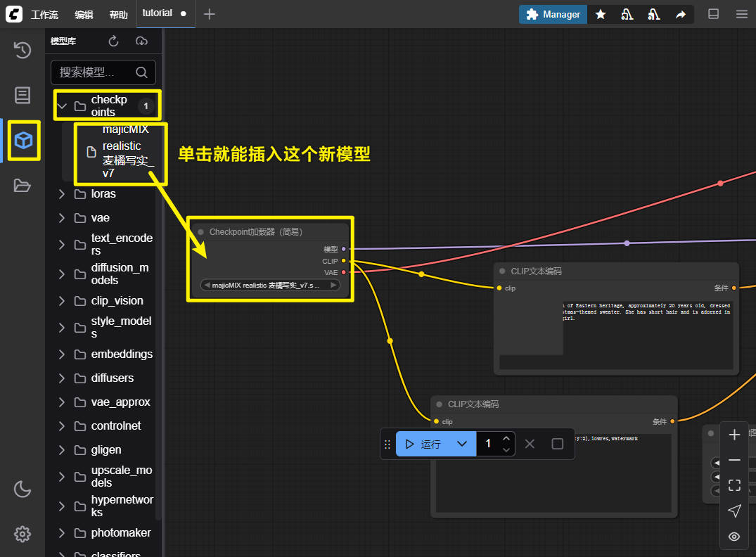The height and width of the screenshot is (557, 756).
Task: Open the queue history sidebar
Action: 23,50
